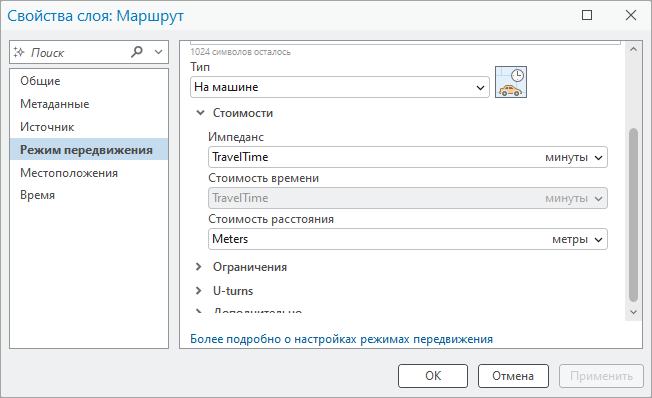Click the search magnifier icon
This screenshot has width=652, height=398.
(x=137, y=52)
